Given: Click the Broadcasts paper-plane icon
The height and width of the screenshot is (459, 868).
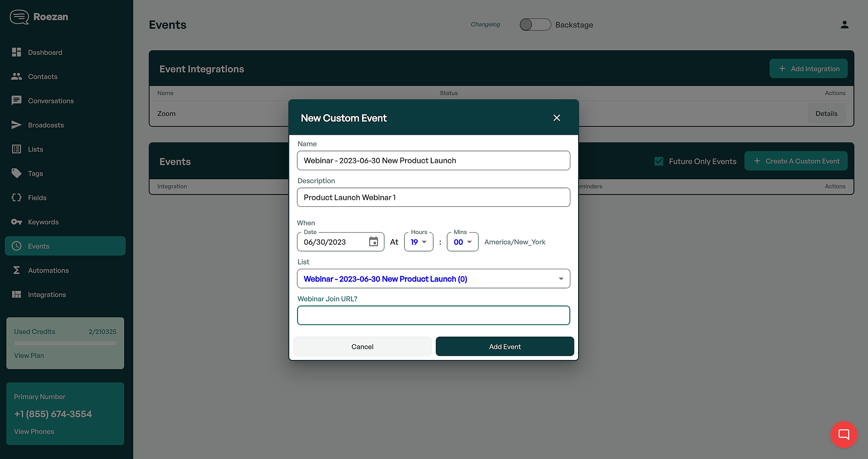Looking at the screenshot, I should click(16, 125).
